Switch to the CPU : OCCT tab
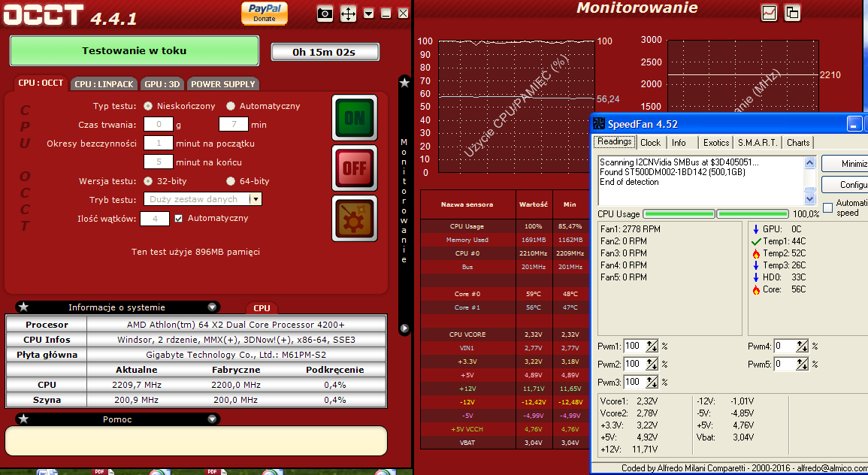This screenshot has height=475, width=868. [41, 83]
